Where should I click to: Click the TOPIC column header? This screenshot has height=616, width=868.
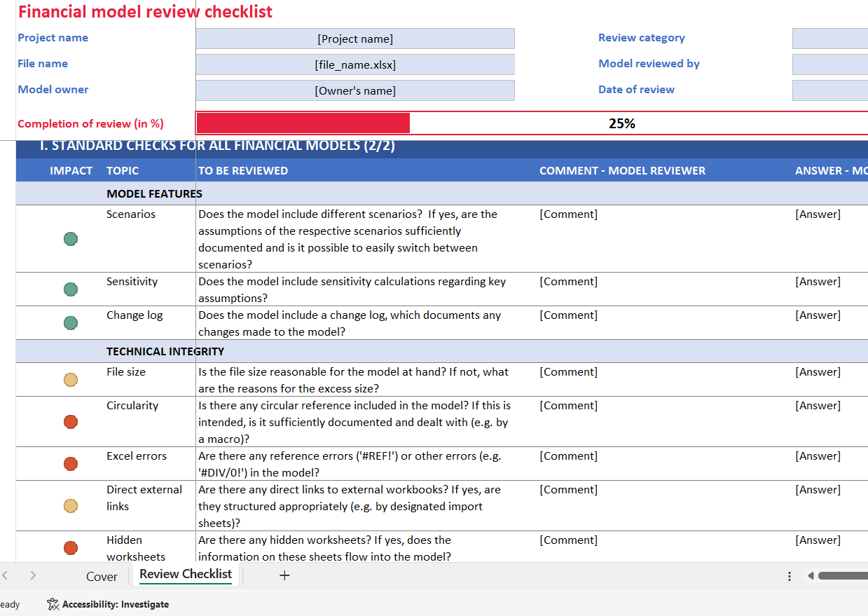(x=123, y=170)
